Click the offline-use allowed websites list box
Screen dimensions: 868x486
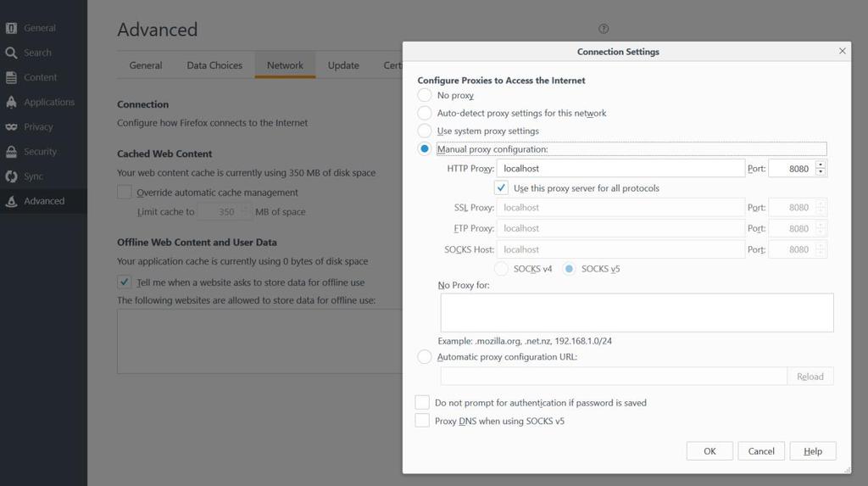click(259, 341)
